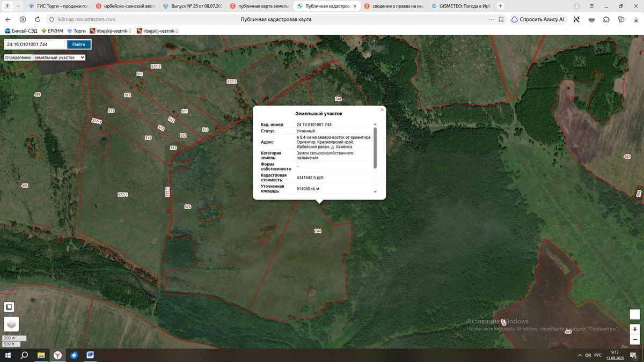Click the Найти search button

[x=78, y=45]
